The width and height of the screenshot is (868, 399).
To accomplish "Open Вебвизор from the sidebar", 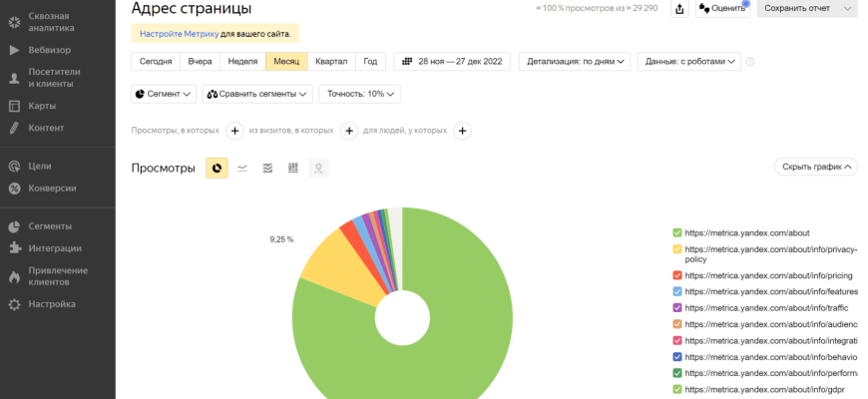I will click(48, 49).
